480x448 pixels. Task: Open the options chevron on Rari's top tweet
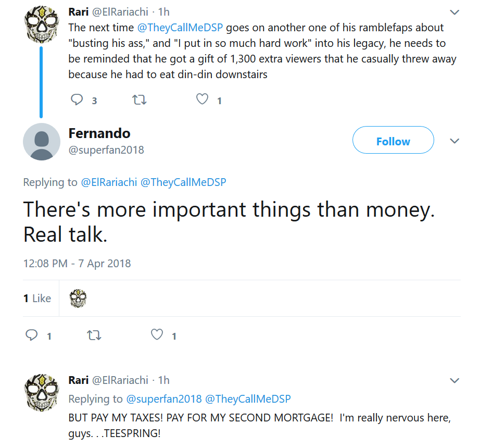click(454, 13)
